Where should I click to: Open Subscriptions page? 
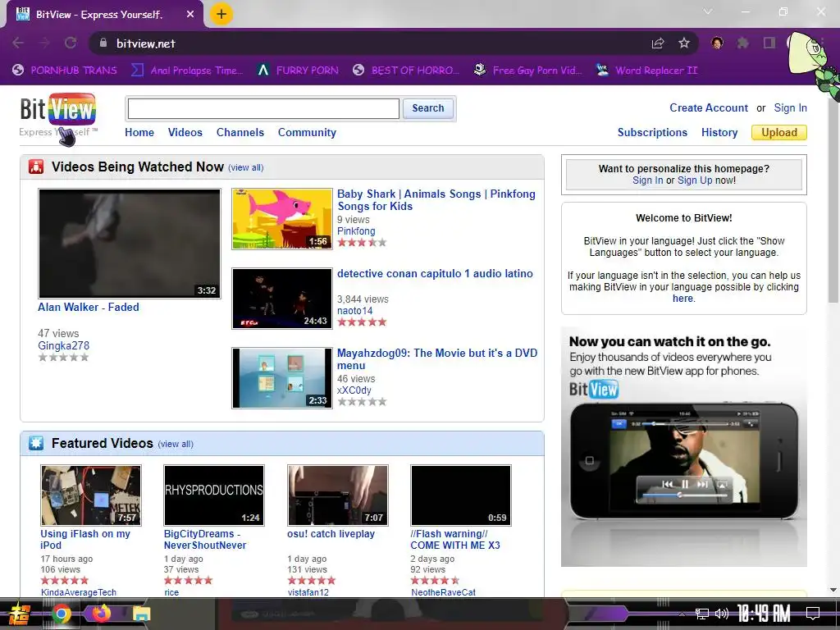click(x=652, y=132)
